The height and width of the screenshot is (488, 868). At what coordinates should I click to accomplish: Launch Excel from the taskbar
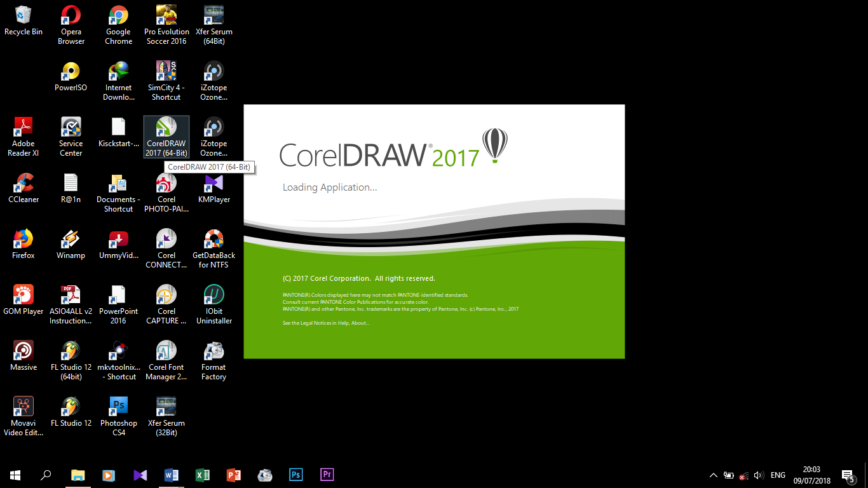pyautogui.click(x=203, y=475)
